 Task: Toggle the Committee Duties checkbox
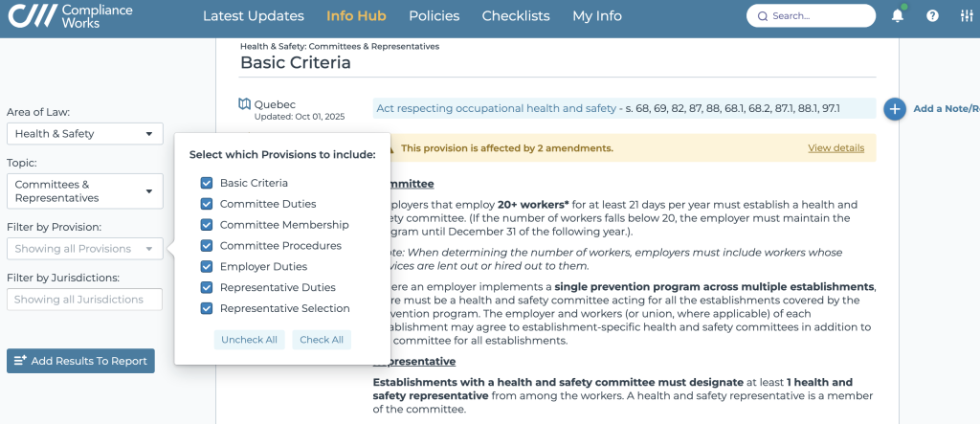tap(206, 204)
